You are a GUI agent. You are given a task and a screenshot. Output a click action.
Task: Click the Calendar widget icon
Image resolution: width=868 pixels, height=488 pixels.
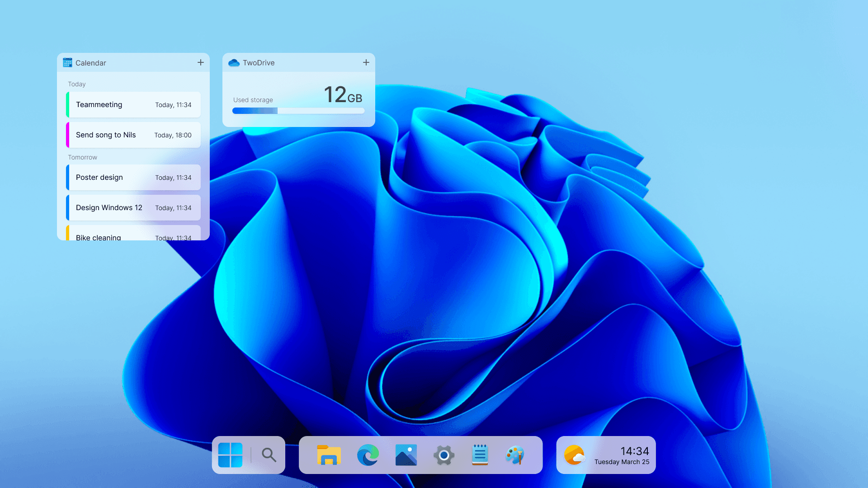[67, 63]
